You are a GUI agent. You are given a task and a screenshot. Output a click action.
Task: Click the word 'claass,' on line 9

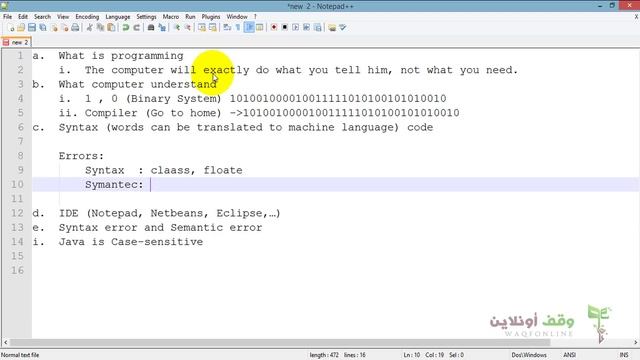[x=173, y=170]
